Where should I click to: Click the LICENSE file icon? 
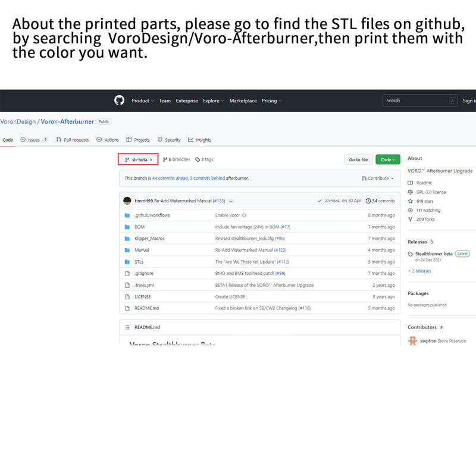[127, 296]
